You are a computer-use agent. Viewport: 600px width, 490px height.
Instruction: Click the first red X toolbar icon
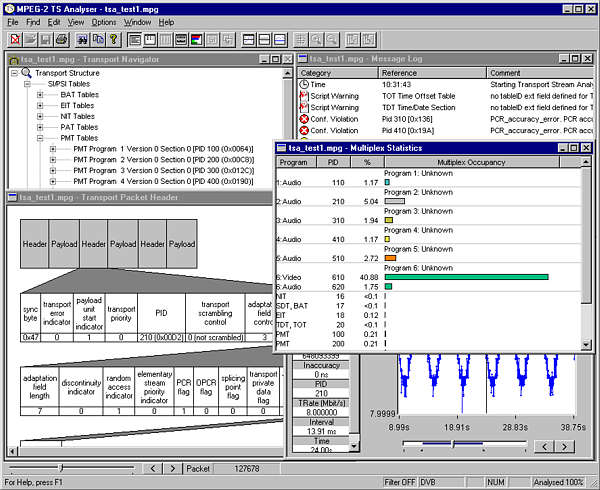(x=14, y=40)
